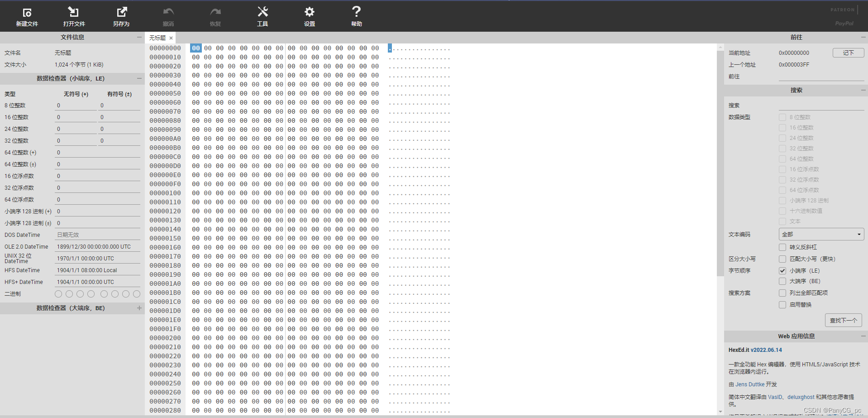Collapse the 前往 panel

(863, 37)
